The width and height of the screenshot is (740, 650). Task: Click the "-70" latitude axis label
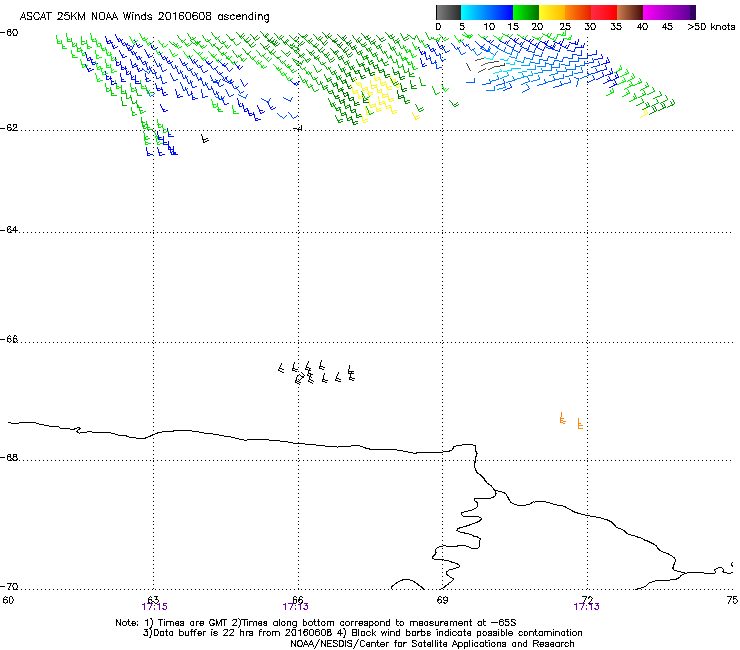click(9, 587)
